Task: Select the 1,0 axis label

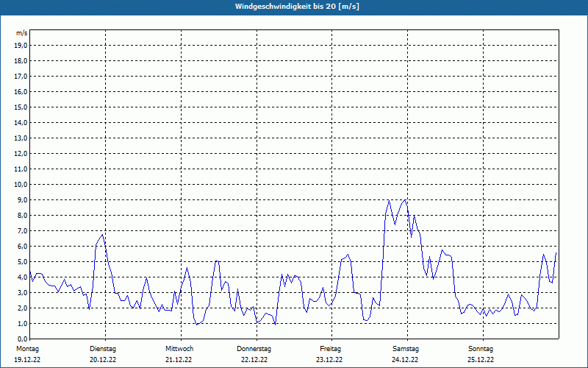Action: click(22, 323)
